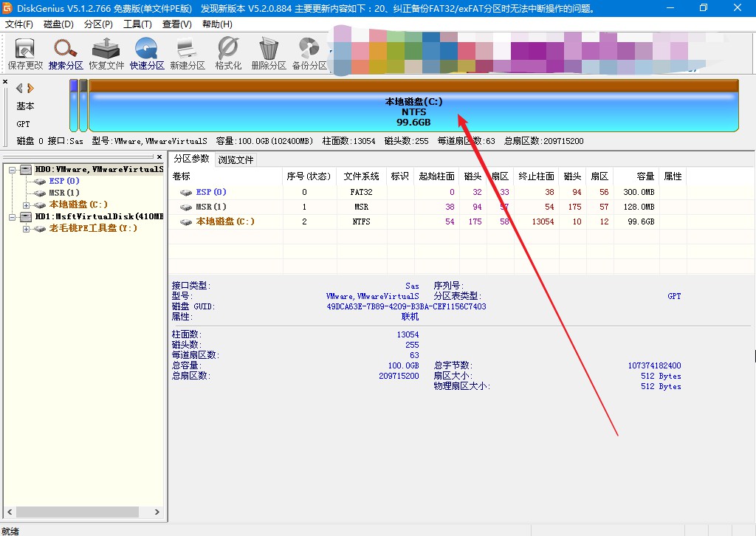This screenshot has height=536, width=756.
Task: Open the 分区(P) menu
Action: point(98,24)
